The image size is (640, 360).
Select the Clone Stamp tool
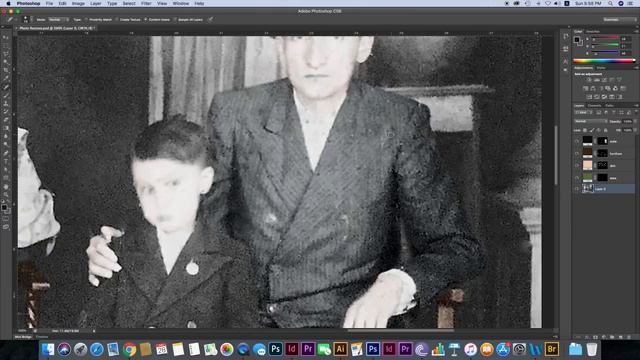coord(6,103)
